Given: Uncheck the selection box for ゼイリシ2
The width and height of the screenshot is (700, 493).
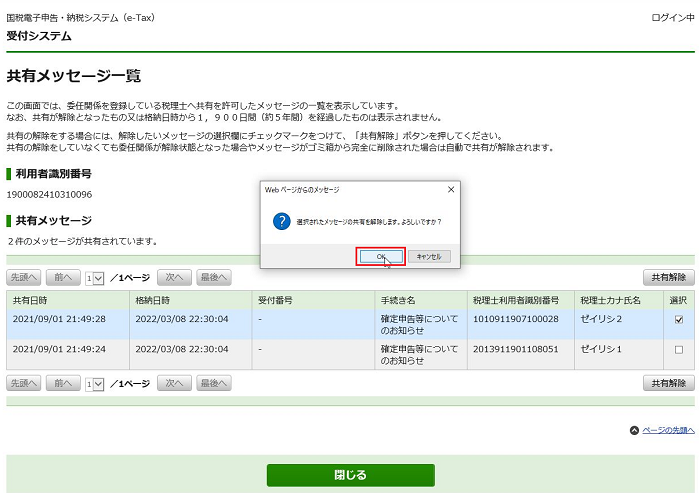Looking at the screenshot, I should (679, 320).
